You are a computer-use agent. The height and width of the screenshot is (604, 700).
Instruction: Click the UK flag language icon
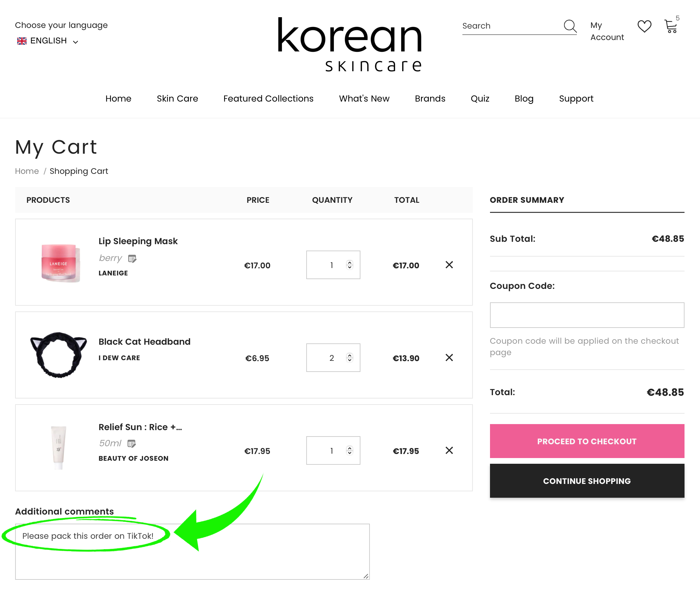point(22,41)
